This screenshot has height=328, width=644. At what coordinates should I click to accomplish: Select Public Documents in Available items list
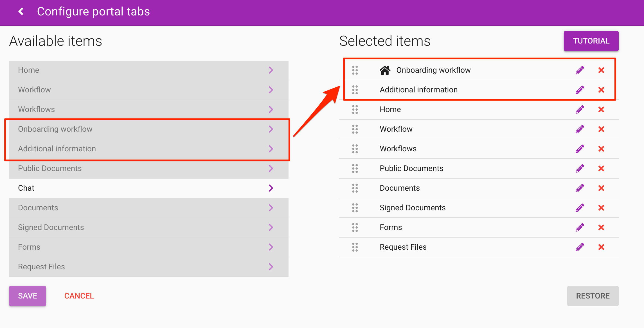[x=50, y=168]
